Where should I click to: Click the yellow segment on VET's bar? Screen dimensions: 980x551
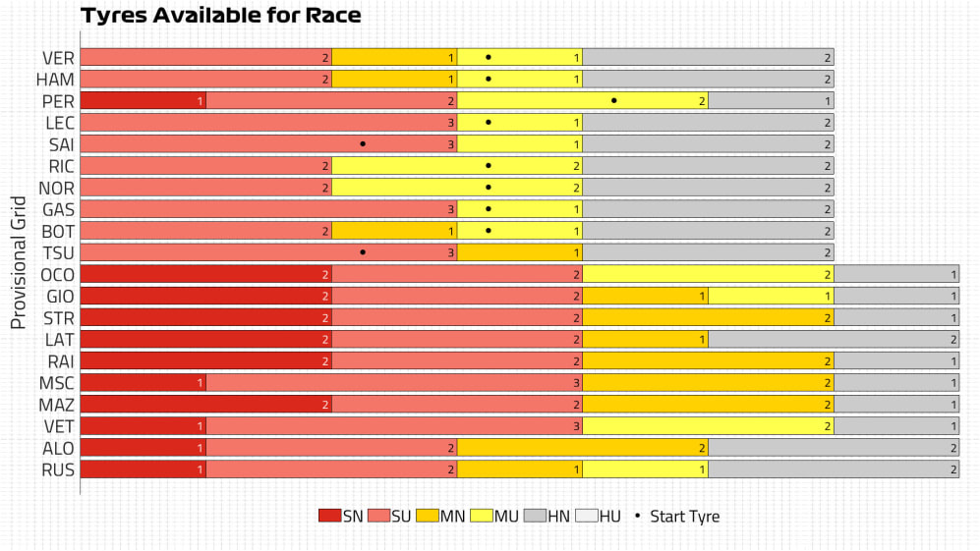(708, 425)
